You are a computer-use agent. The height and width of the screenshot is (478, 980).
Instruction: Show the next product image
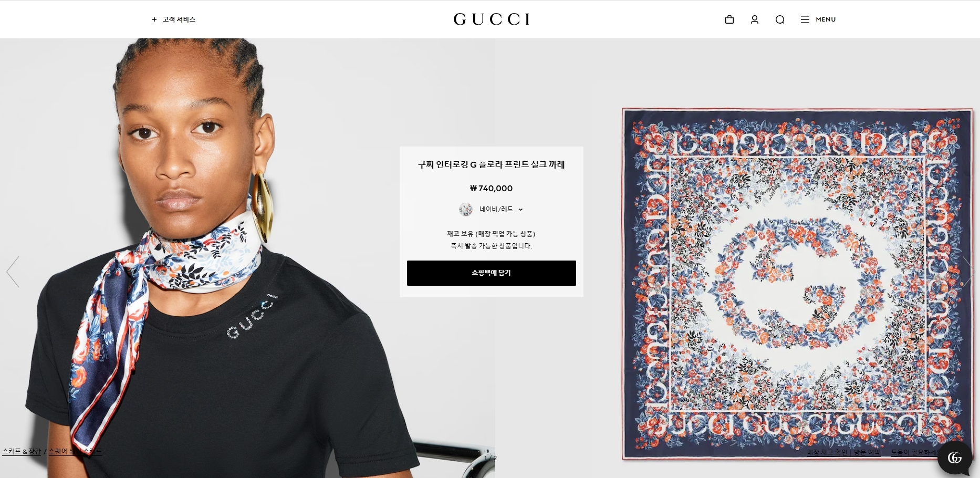(967, 272)
